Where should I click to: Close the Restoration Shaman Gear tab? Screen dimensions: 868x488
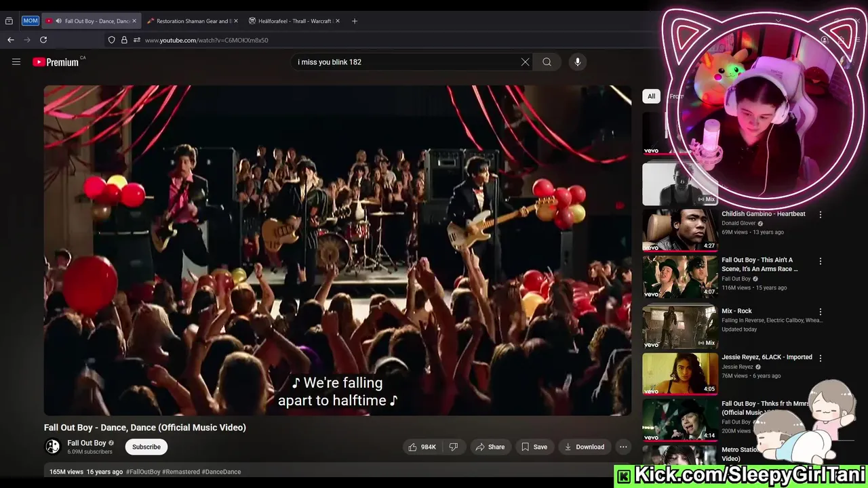coord(236,21)
